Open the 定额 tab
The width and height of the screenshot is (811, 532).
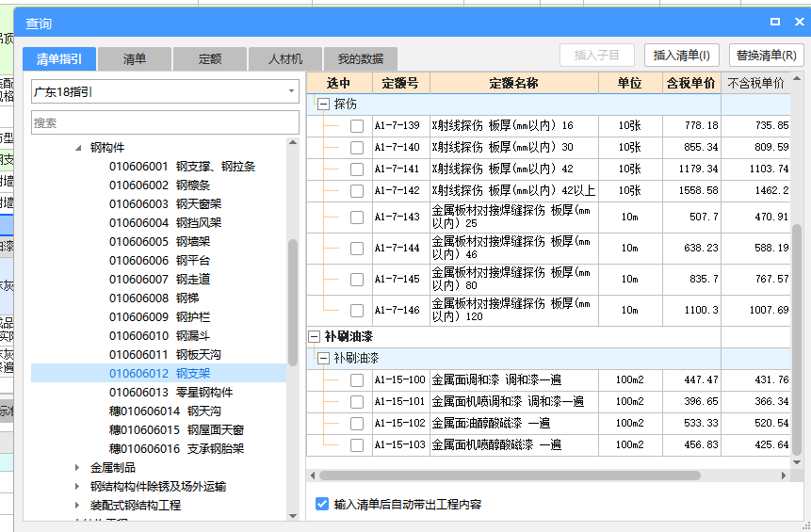(209, 59)
